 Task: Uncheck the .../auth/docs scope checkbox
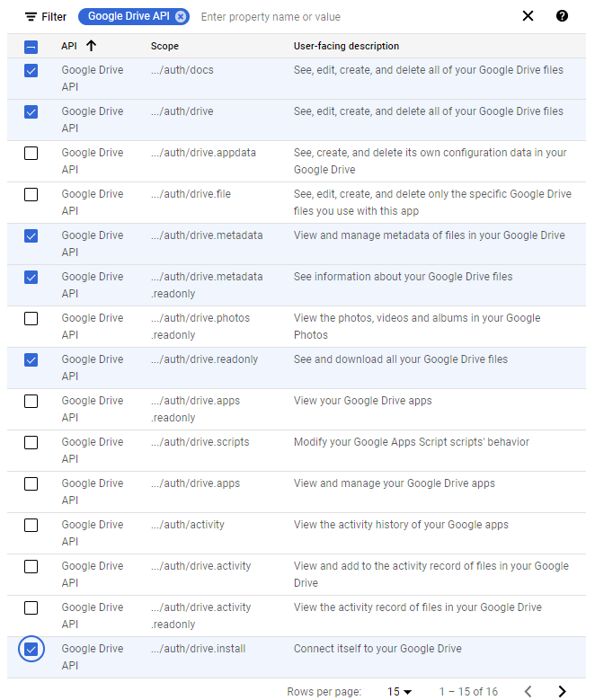tap(31, 71)
